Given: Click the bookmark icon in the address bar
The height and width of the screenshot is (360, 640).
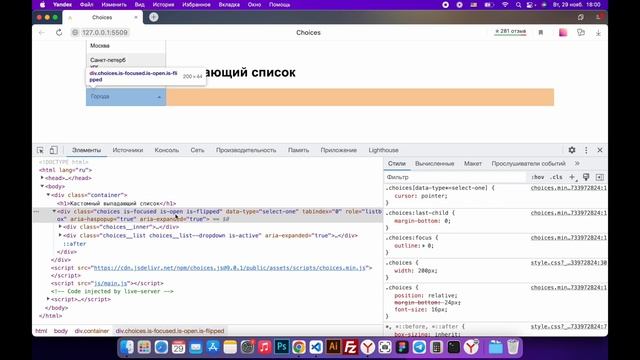Looking at the screenshot, I should click(541, 33).
